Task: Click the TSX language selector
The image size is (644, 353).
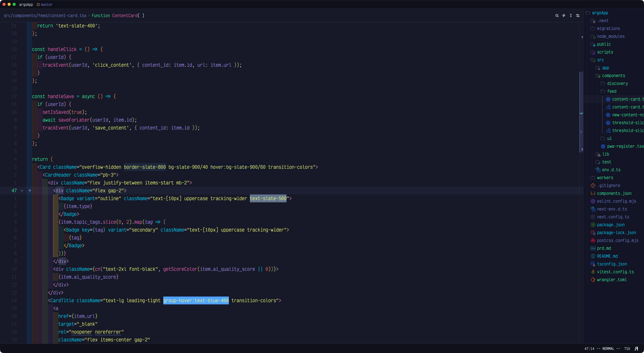Action: pos(627,349)
